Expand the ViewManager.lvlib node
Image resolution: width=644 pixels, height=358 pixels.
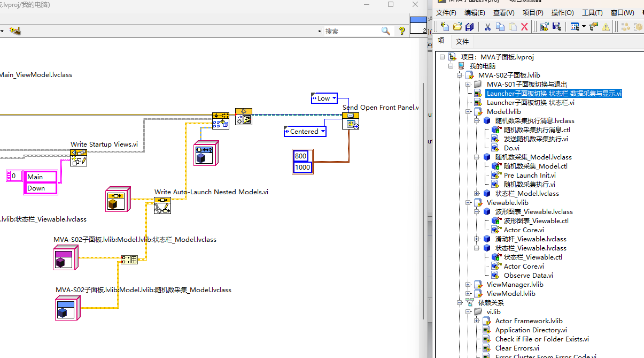click(x=468, y=285)
